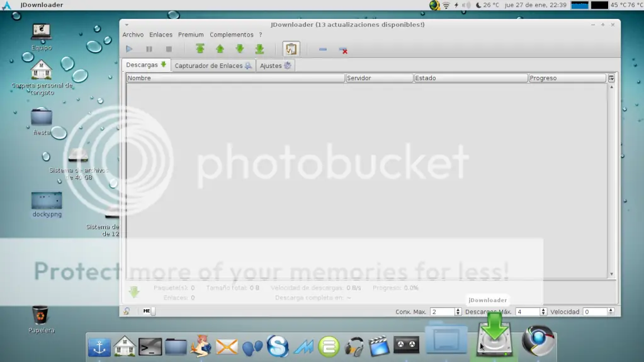Move selection up one position
Screen dimensions: 644x362
[220, 49]
